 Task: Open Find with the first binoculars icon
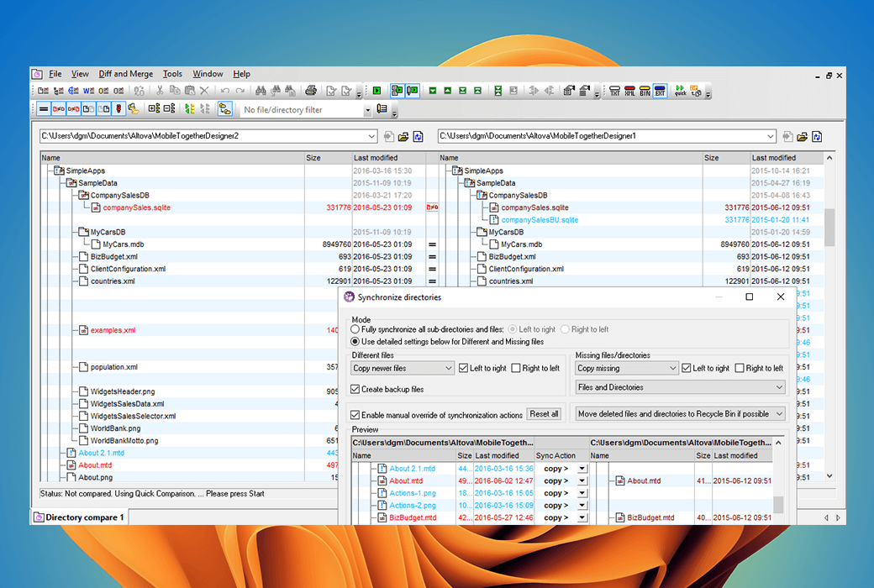pyautogui.click(x=261, y=91)
